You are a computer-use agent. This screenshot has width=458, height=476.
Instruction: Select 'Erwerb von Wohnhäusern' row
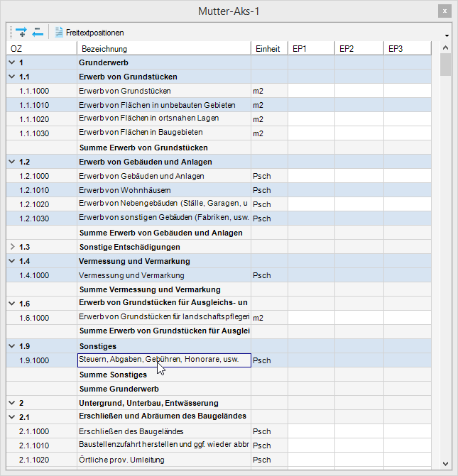219,190
